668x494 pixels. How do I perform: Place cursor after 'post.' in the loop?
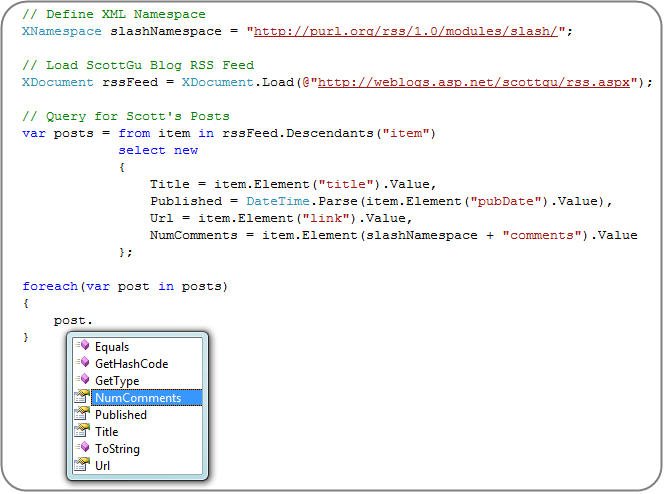94,321
